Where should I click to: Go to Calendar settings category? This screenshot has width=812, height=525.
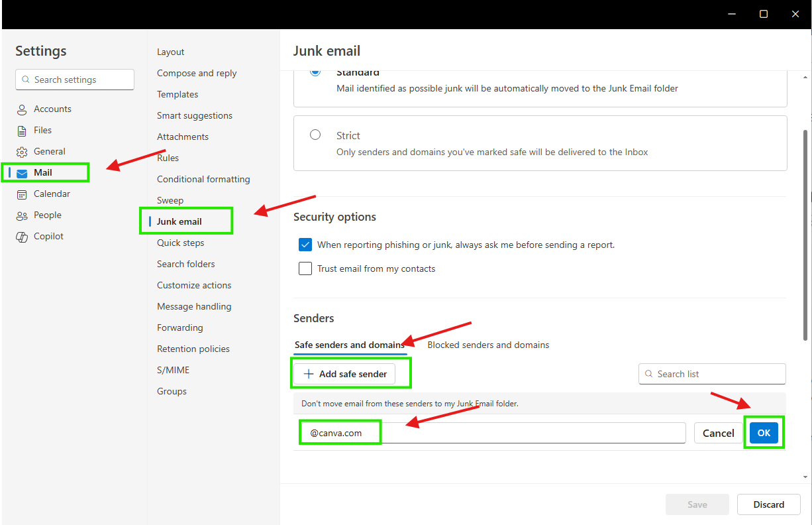pos(52,194)
